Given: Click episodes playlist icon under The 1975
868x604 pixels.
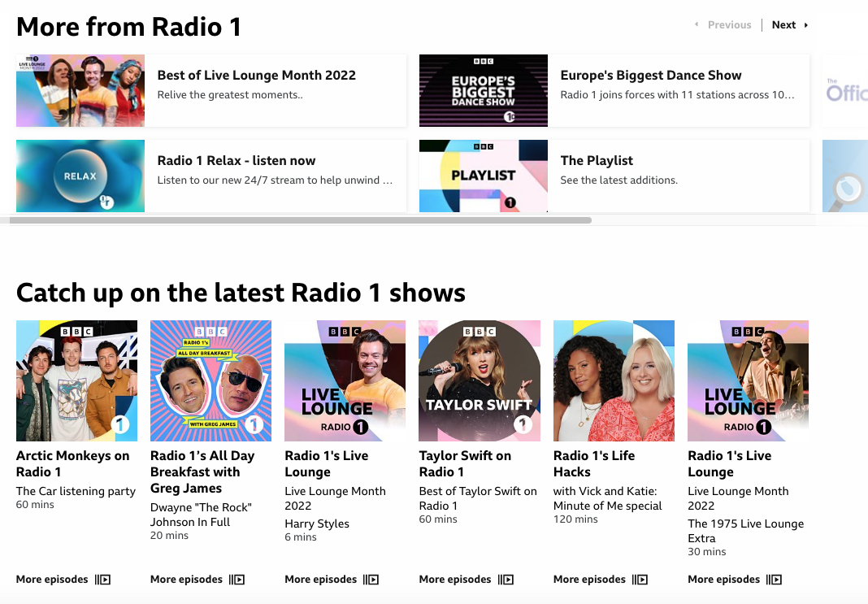Looking at the screenshot, I should pos(774,580).
